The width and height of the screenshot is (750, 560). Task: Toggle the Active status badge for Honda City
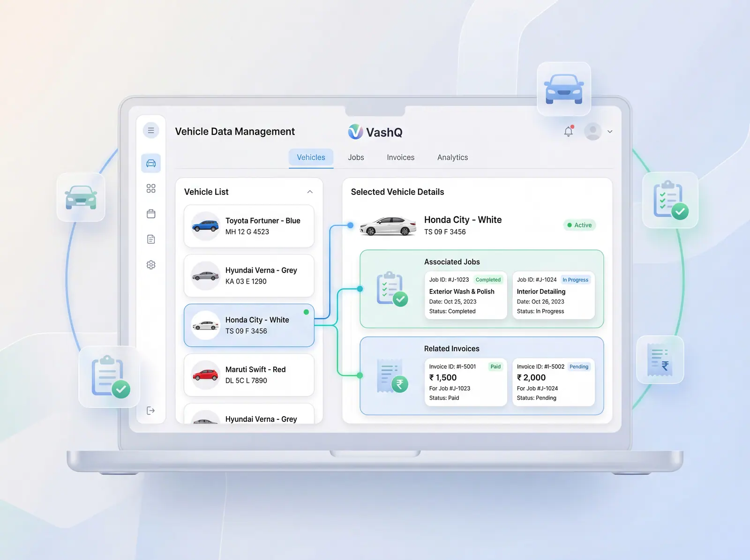click(579, 225)
